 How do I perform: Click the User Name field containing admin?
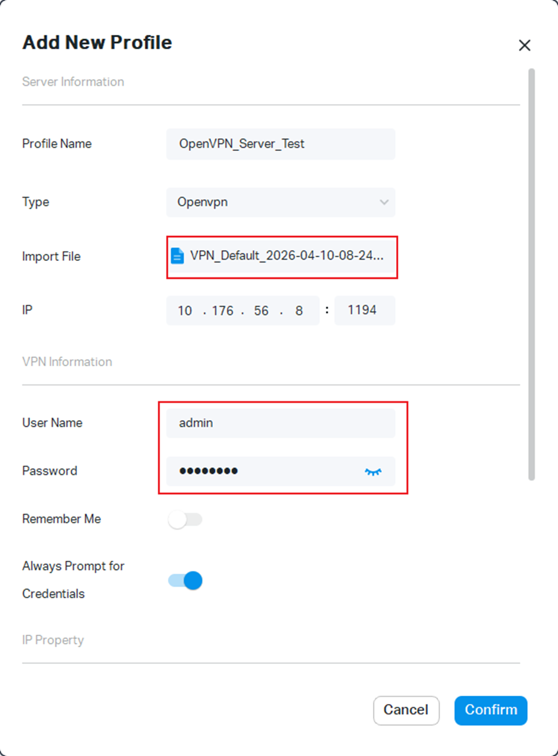[x=281, y=423]
